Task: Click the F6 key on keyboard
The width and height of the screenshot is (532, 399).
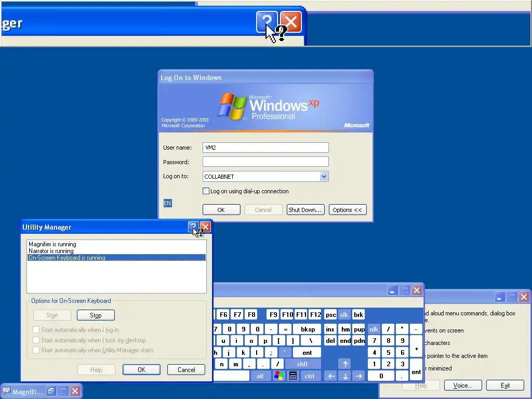Action: [x=223, y=314]
